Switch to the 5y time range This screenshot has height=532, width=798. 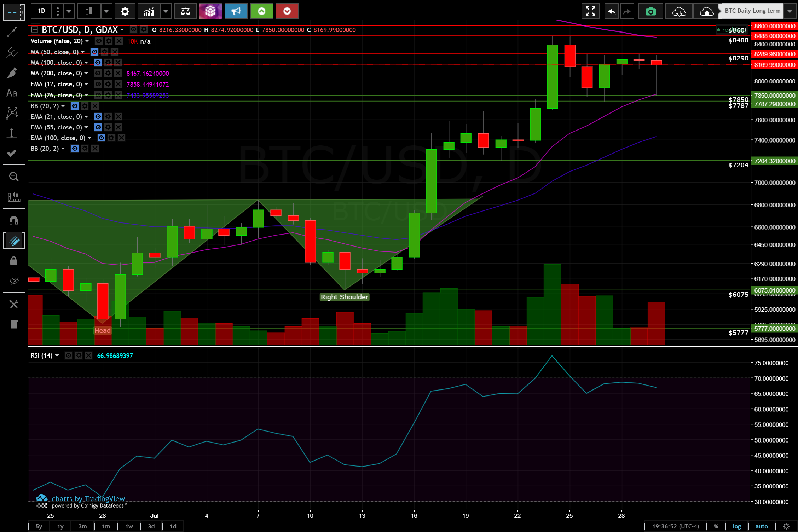[x=39, y=526]
